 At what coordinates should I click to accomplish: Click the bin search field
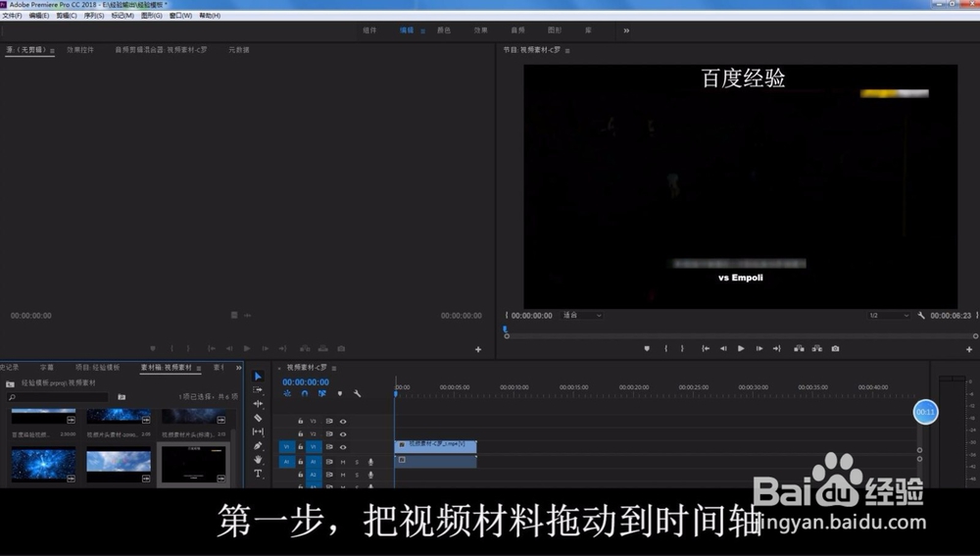[x=58, y=397]
